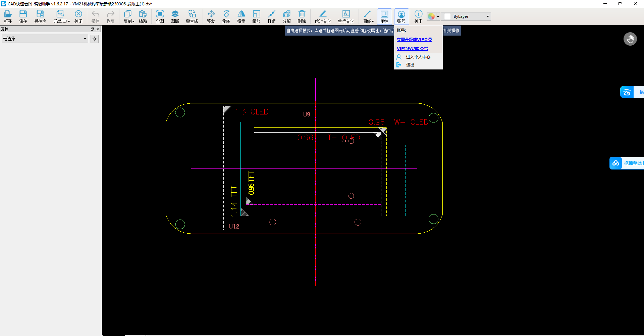Image resolution: width=644 pixels, height=336 pixels.
Task: Click the pick-object crosshair button
Action: (95, 39)
